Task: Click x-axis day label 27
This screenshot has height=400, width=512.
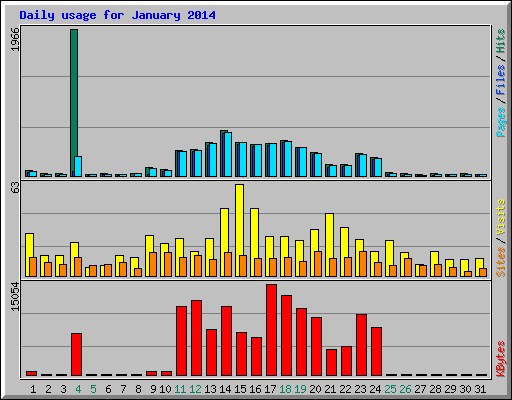Action: pos(420,389)
